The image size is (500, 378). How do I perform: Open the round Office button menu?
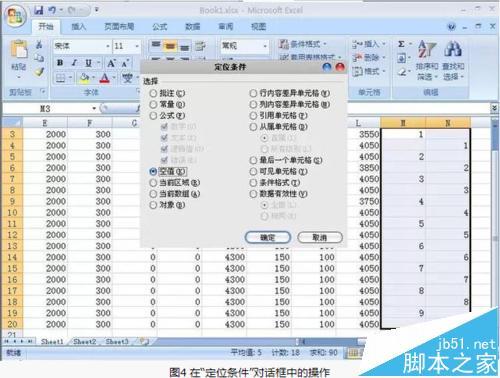(16, 17)
